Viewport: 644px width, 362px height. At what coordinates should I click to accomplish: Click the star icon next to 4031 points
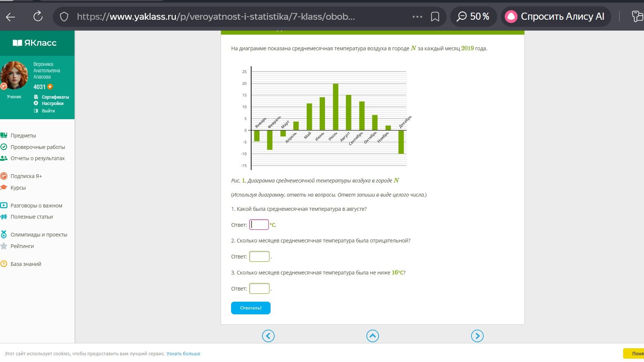[50, 87]
